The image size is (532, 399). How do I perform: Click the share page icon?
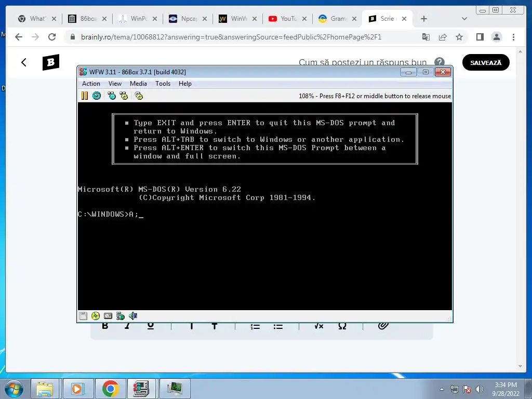click(443, 37)
